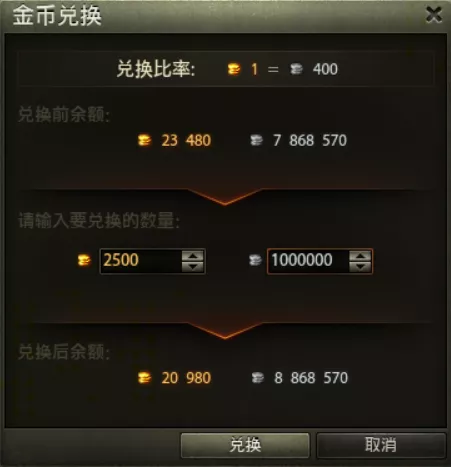Click the 400 exchange rate value
This screenshot has height=467, width=451.
coord(325,69)
